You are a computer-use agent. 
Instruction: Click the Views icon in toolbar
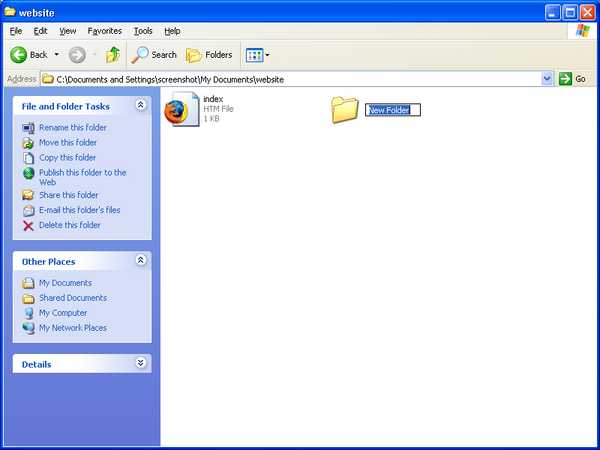(x=254, y=55)
